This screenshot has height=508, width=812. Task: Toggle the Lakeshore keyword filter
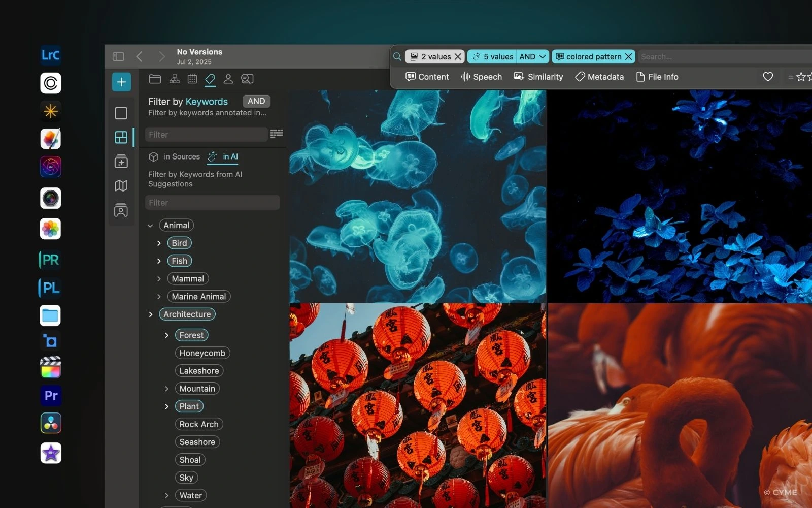coord(199,371)
